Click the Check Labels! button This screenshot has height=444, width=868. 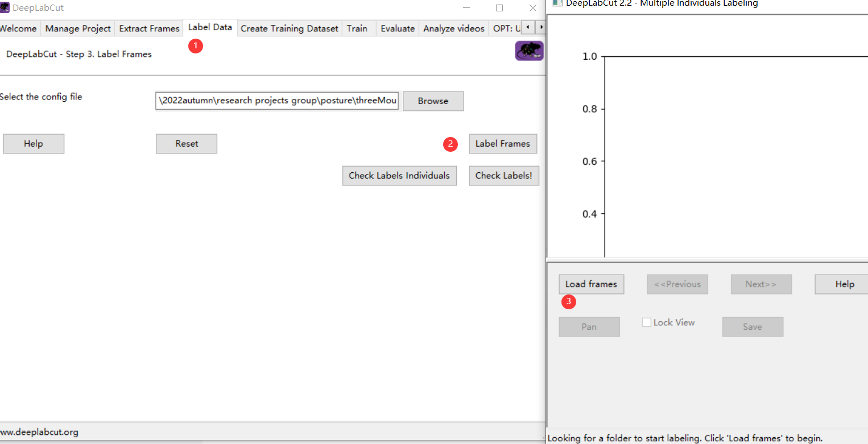(x=503, y=176)
